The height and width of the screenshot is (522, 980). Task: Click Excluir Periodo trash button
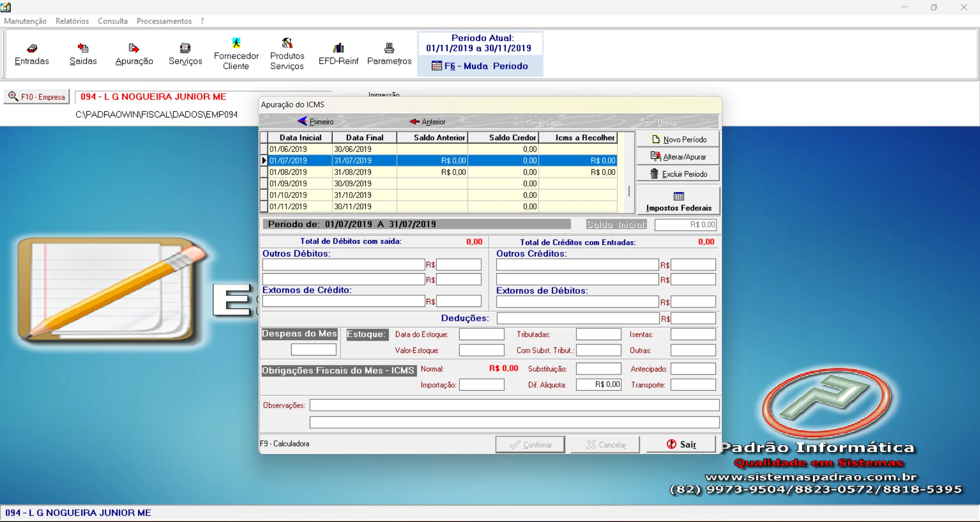click(678, 174)
